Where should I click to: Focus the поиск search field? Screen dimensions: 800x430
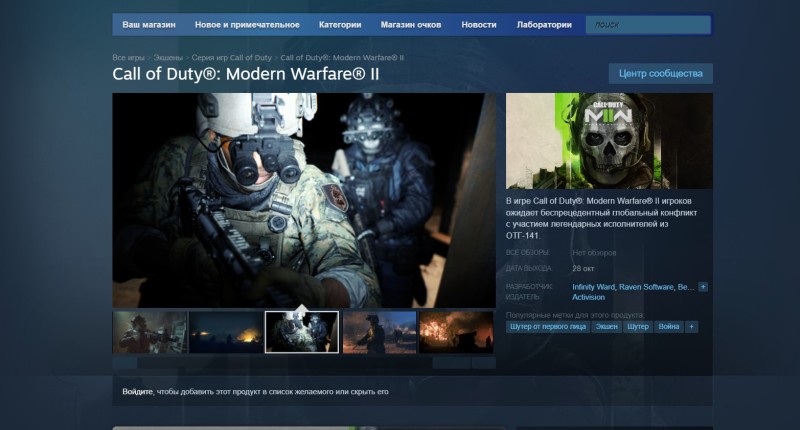pyautogui.click(x=648, y=24)
